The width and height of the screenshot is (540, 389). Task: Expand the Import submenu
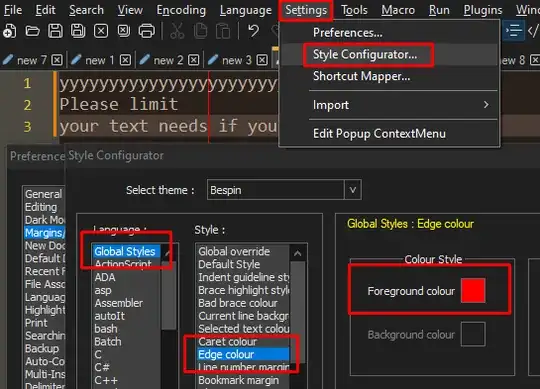(389, 105)
